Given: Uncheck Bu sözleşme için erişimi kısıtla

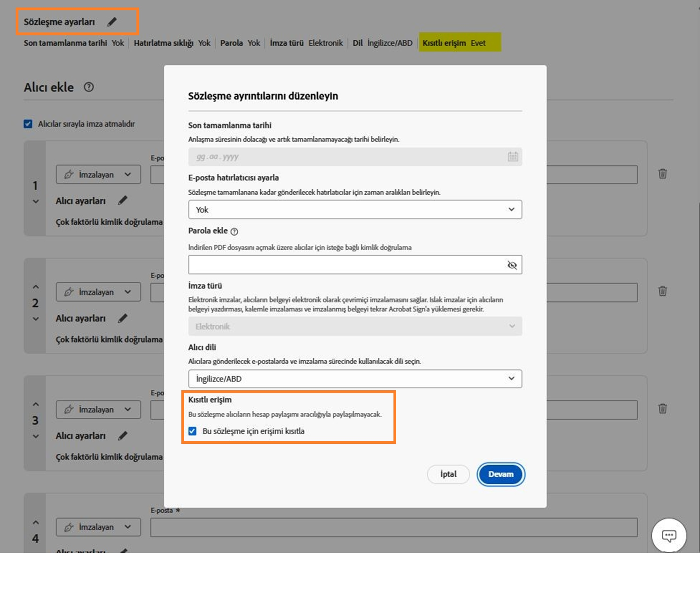Looking at the screenshot, I should pos(193,431).
